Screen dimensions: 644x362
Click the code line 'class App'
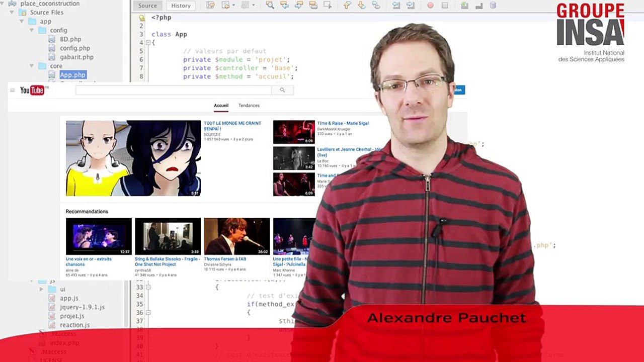coord(169,35)
